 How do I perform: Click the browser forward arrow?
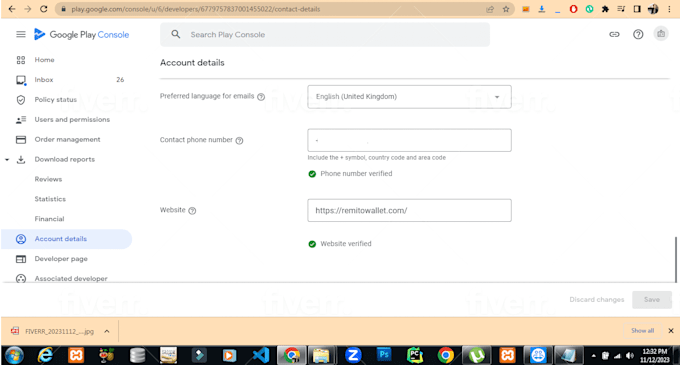coord(28,9)
